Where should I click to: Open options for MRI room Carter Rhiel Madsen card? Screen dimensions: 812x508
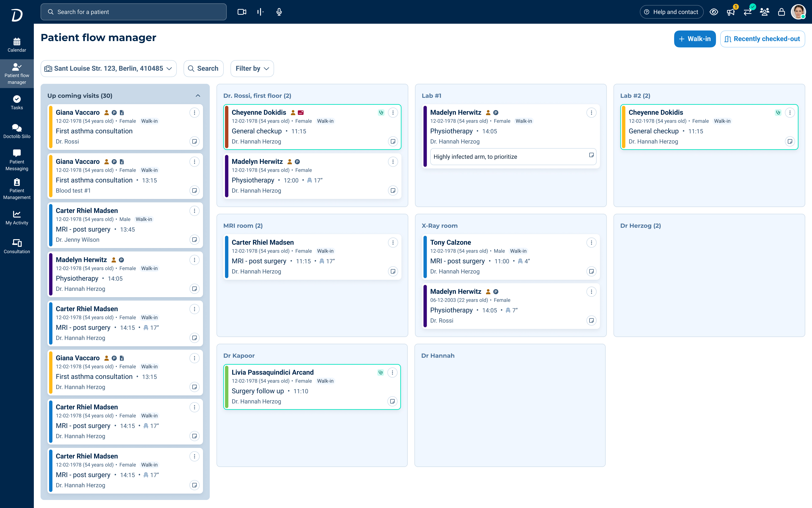click(x=393, y=243)
